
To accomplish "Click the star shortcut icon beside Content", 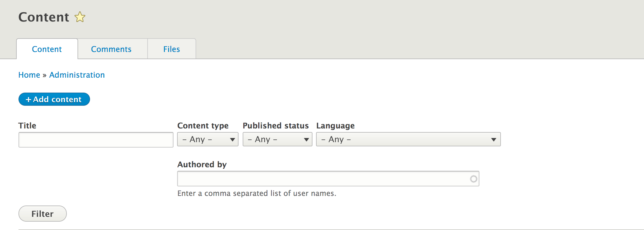I will (80, 17).
